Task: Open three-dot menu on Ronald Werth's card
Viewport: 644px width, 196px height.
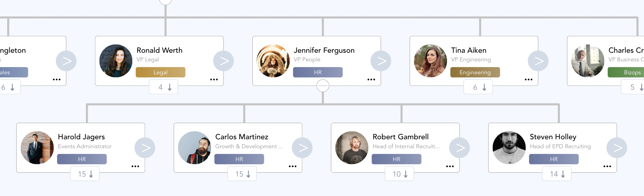Action: 214,80
